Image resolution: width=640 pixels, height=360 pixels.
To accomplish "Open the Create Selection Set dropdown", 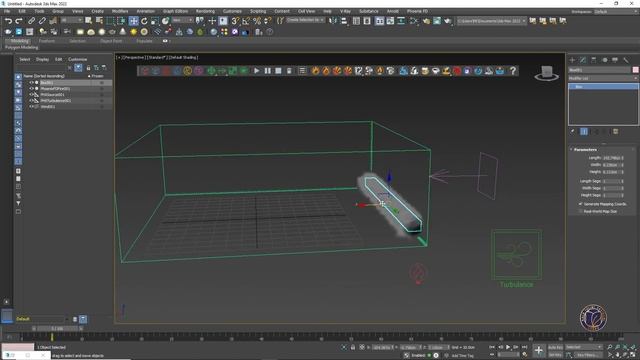I will coord(305,20).
